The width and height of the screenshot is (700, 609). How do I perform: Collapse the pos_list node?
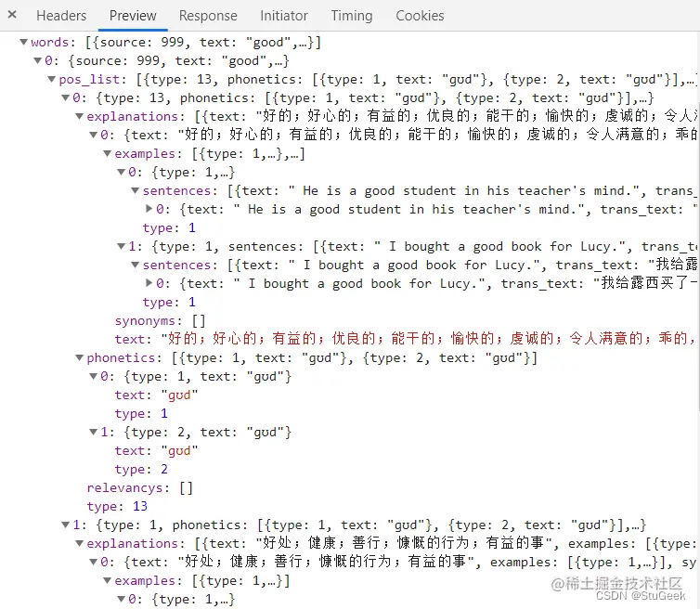point(52,80)
